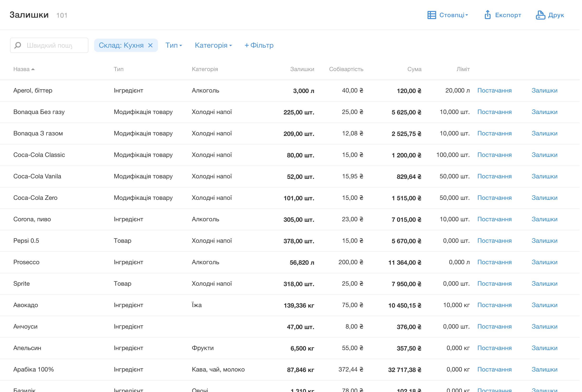Click the Кава, чай, молоко category cell

[218, 370]
